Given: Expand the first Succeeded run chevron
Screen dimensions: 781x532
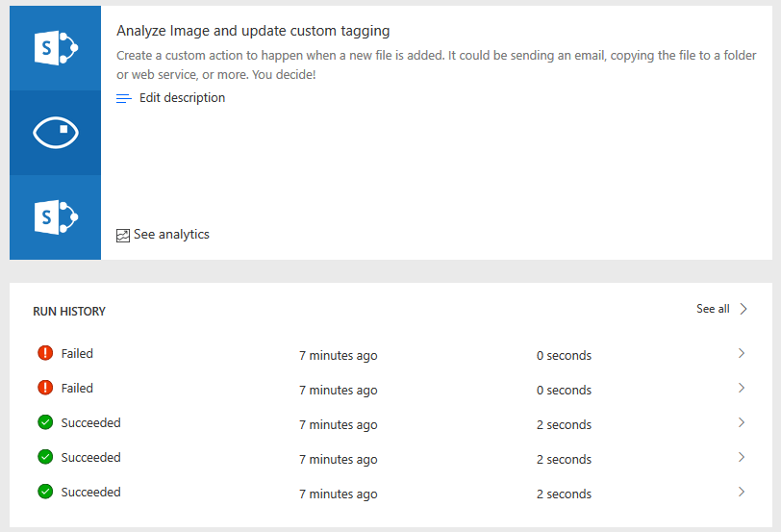Looking at the screenshot, I should (742, 422).
